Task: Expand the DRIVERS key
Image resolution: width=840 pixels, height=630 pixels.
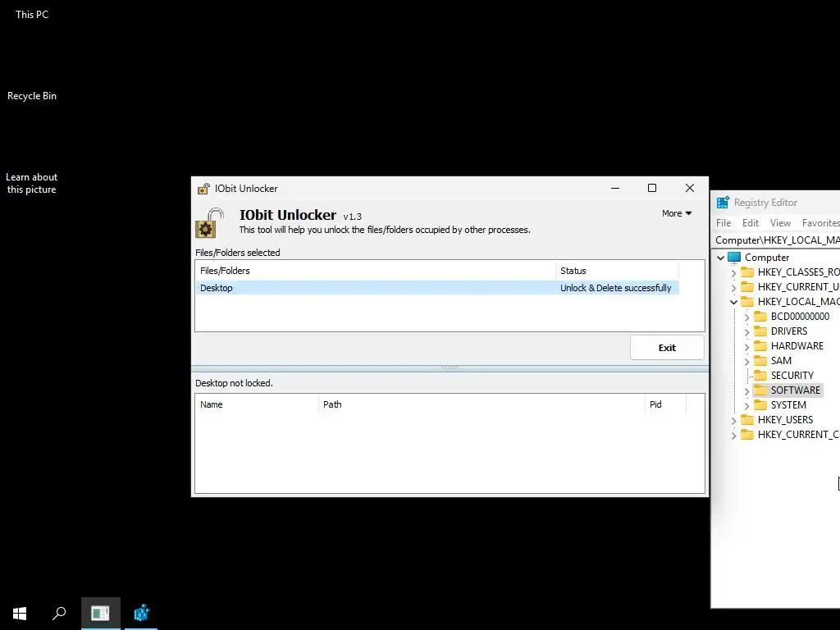Action: coord(746,331)
